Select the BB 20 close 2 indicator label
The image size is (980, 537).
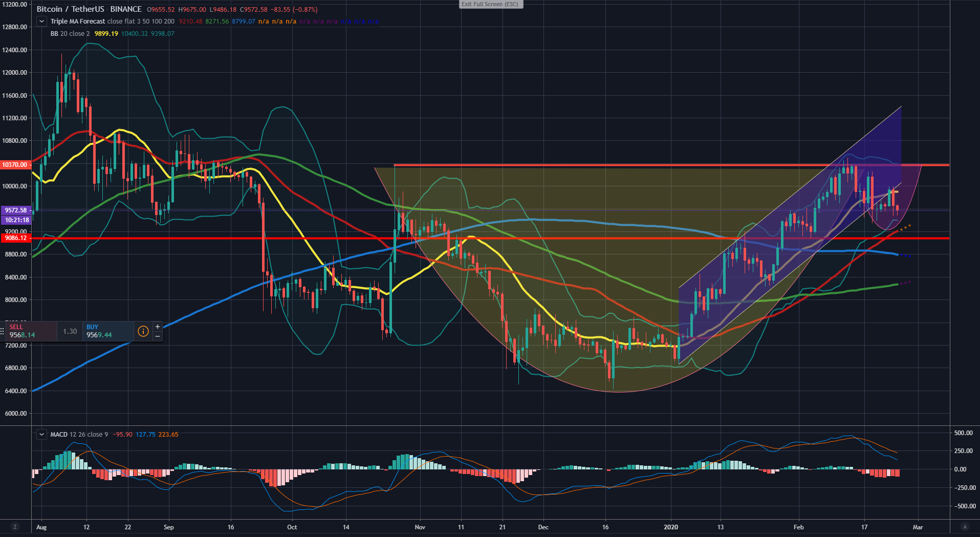click(70, 34)
